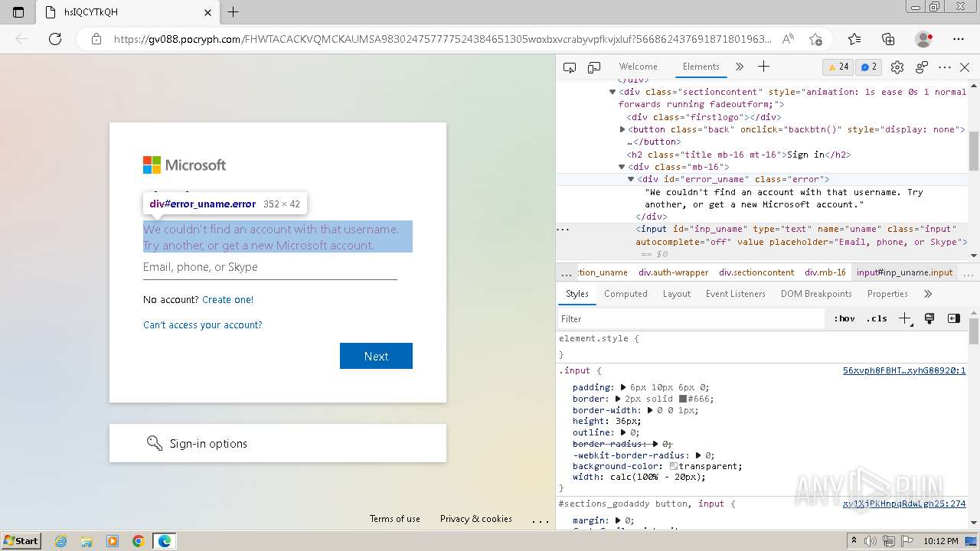
Task: Open the Properties tab
Action: (x=887, y=294)
